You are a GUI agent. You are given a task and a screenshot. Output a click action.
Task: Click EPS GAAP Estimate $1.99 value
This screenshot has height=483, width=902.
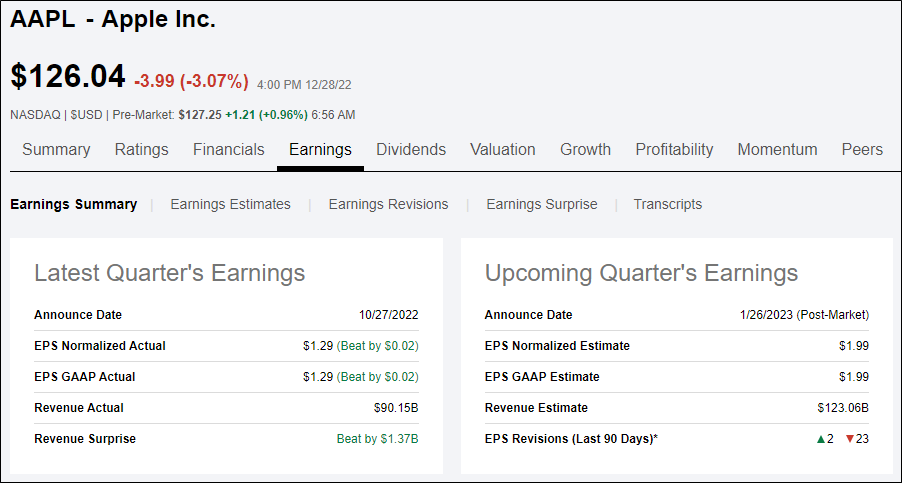pyautogui.click(x=854, y=377)
